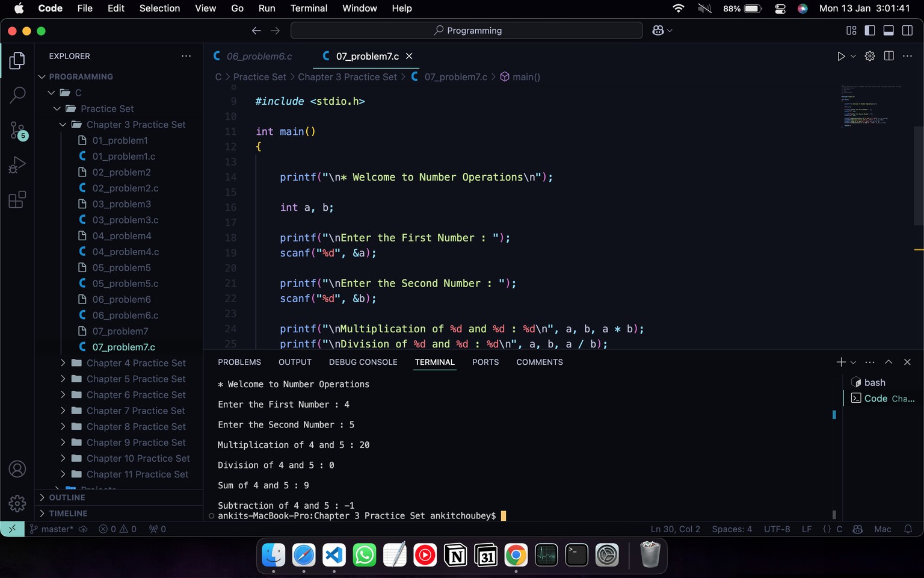The image size is (924, 578).
Task: Go back using the navigation arrow
Action: [256, 31]
